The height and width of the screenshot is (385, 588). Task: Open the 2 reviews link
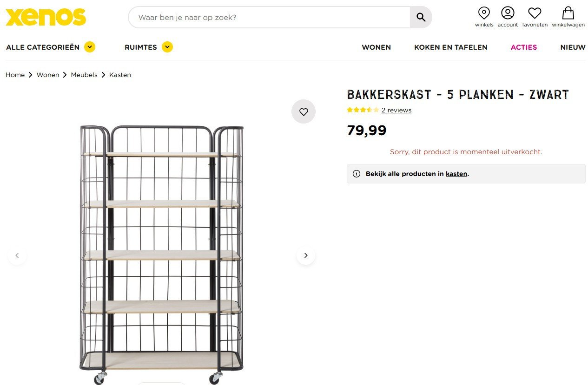pyautogui.click(x=396, y=110)
